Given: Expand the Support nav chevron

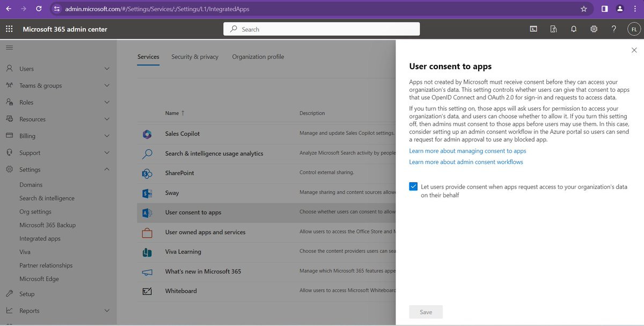Looking at the screenshot, I should tap(107, 153).
